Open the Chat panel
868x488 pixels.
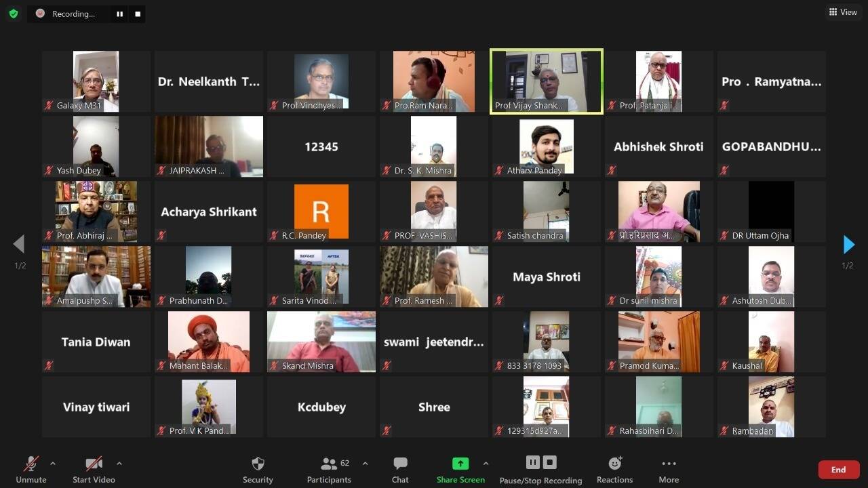pos(400,470)
